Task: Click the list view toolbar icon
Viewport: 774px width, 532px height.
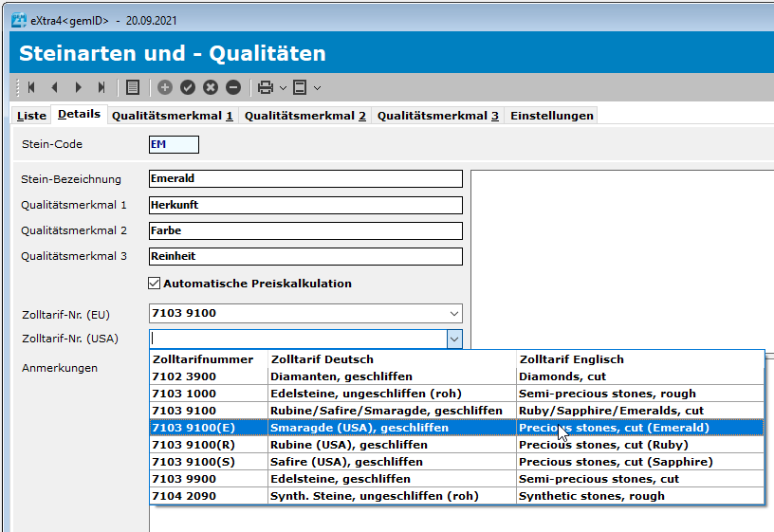Action: tap(133, 87)
